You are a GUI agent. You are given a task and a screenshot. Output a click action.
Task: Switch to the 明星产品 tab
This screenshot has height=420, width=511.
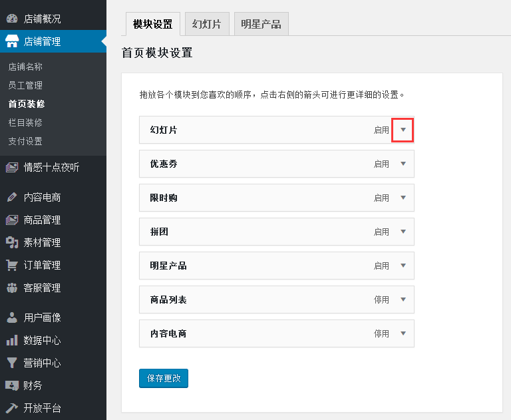261,24
